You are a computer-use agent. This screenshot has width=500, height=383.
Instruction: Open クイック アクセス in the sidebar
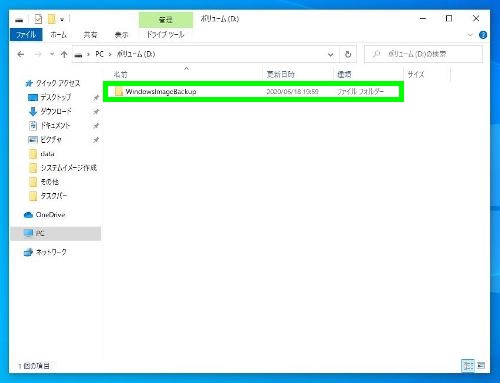click(x=58, y=83)
